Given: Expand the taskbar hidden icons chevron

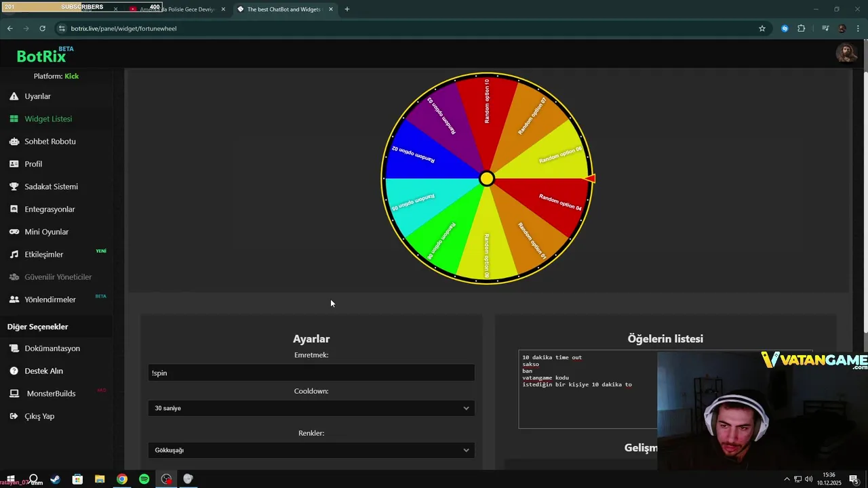Looking at the screenshot, I should 787,479.
